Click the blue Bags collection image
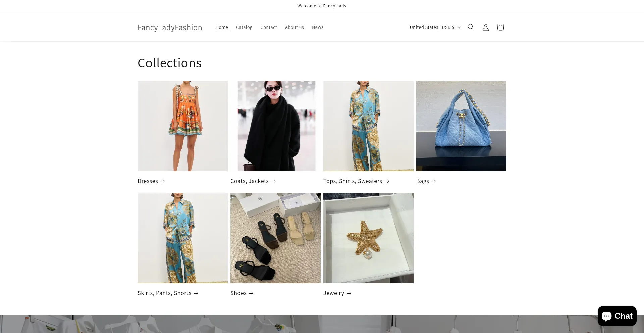 click(x=461, y=126)
